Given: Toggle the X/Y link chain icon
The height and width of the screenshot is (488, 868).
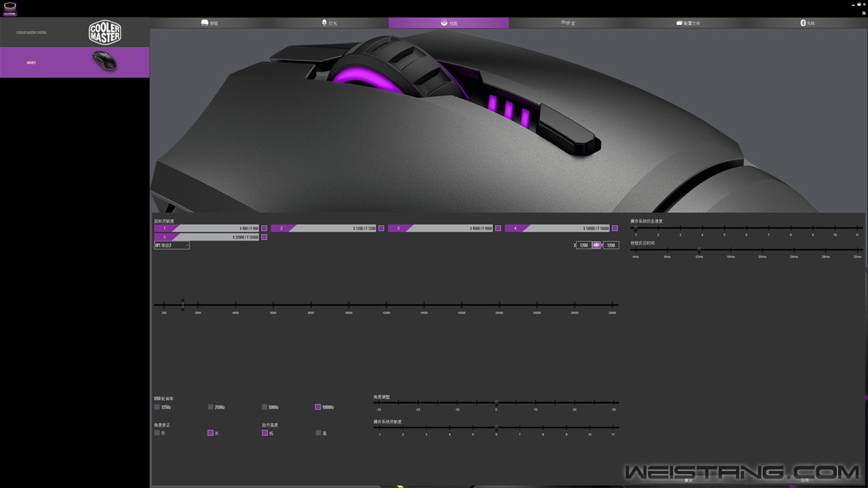Looking at the screenshot, I should pyautogui.click(x=597, y=245).
